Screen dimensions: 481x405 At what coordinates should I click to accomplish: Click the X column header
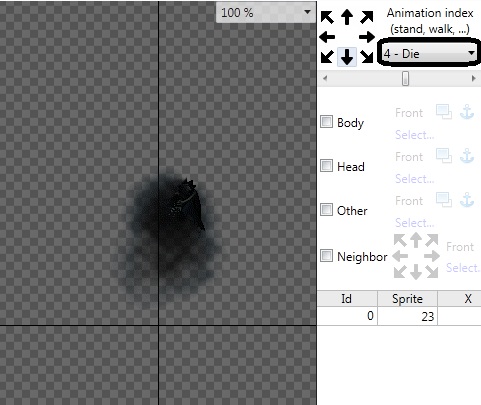point(459,298)
